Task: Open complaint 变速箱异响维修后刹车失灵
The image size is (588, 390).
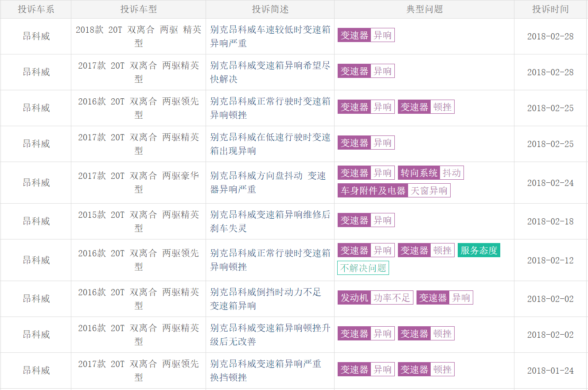Action: (x=270, y=221)
